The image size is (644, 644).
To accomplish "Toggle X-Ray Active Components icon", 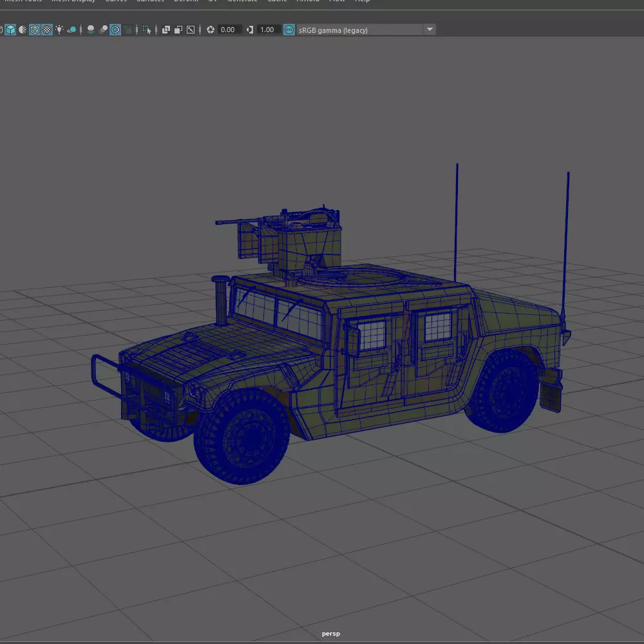I will pos(178,30).
